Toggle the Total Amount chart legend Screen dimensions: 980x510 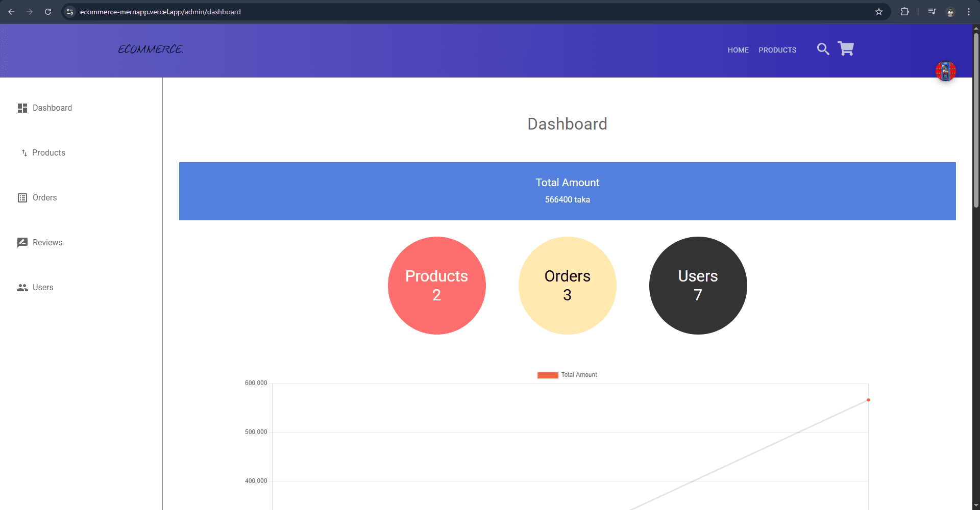tap(567, 375)
